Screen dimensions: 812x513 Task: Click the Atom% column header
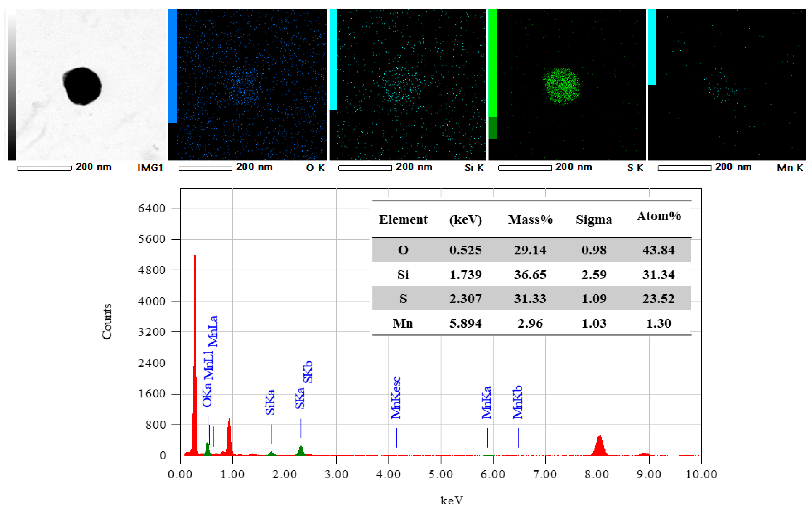point(659,216)
